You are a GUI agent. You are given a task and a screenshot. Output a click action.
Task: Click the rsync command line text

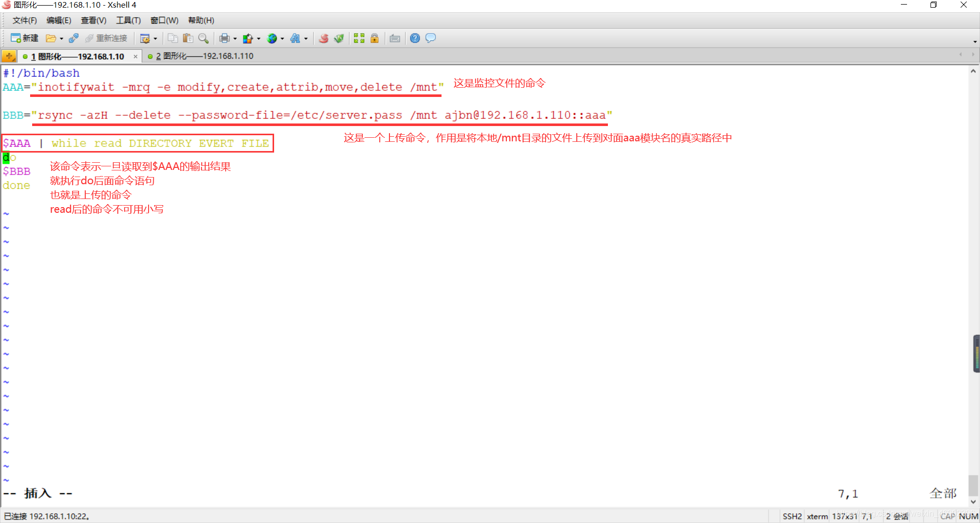[322, 115]
